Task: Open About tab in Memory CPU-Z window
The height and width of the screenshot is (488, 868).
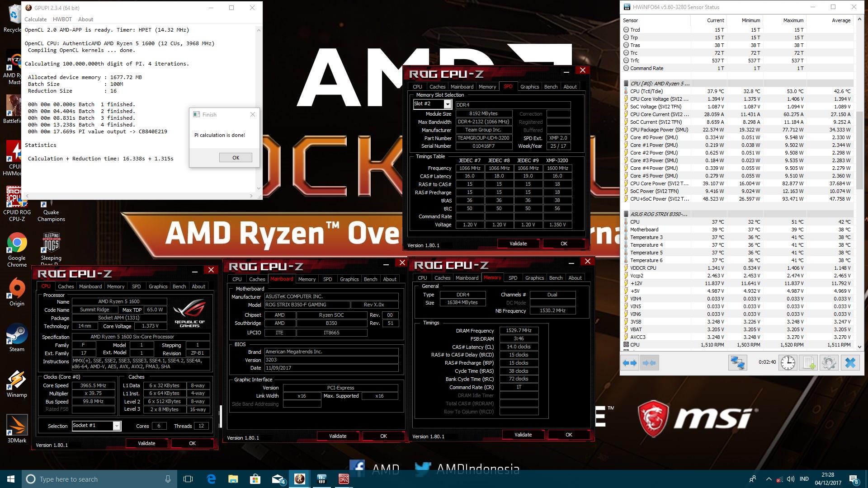Action: tap(575, 278)
